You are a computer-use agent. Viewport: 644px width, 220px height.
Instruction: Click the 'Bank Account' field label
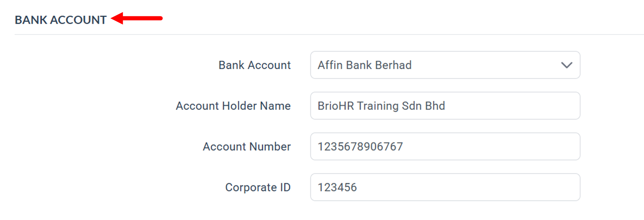pyautogui.click(x=254, y=65)
